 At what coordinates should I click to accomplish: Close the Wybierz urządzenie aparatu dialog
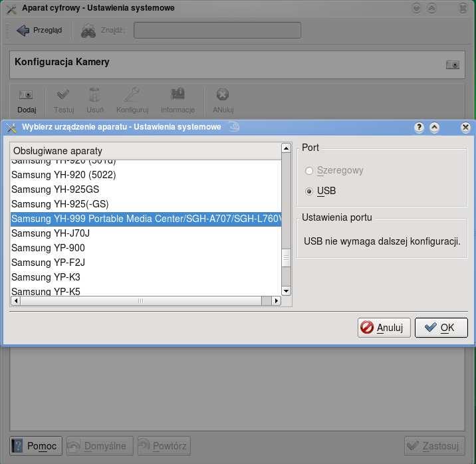(x=465, y=128)
